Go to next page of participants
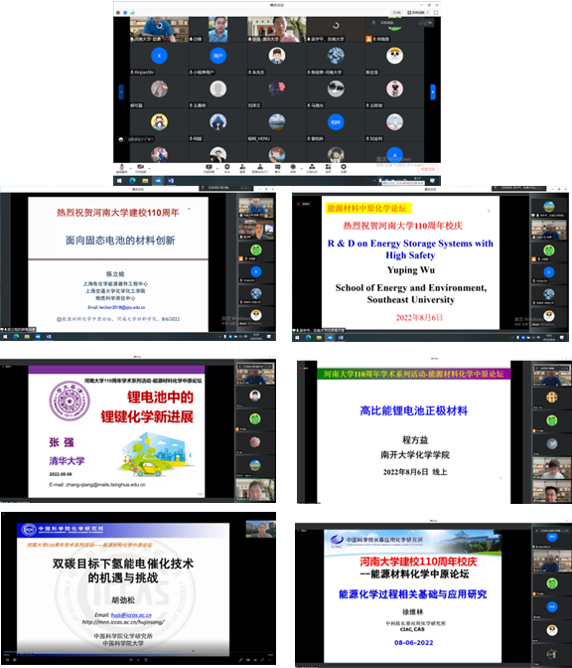 point(433,91)
